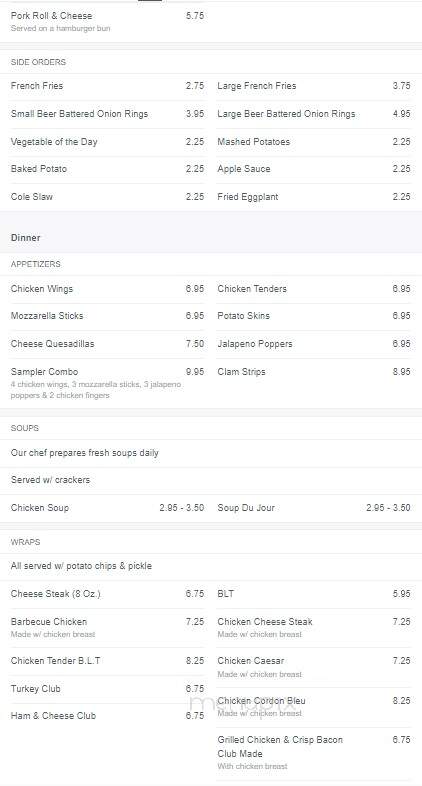Open the WRAPS section heading
The height and width of the screenshot is (786, 422).
click(26, 542)
